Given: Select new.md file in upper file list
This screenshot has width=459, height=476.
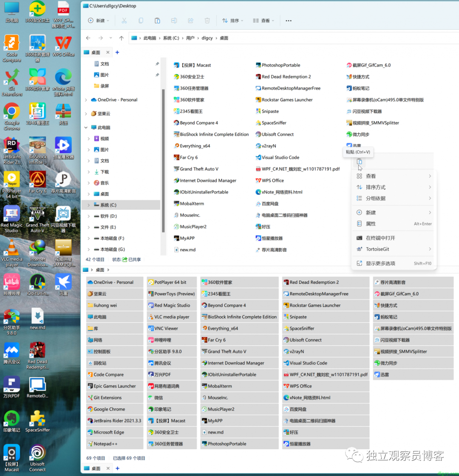Looking at the screenshot, I should (185, 250).
